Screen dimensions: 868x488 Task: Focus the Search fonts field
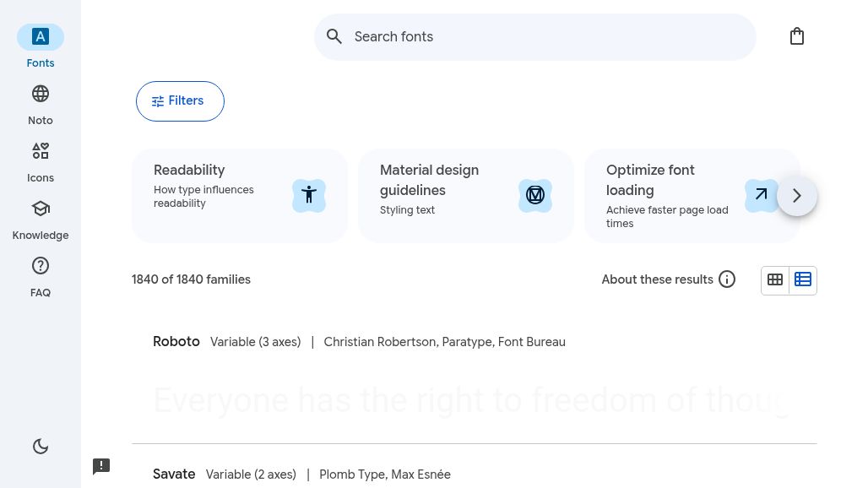[534, 37]
